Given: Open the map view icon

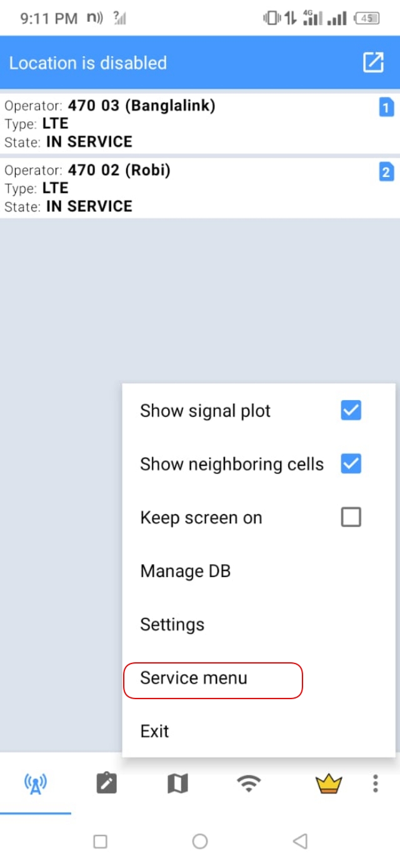Looking at the screenshot, I should (x=177, y=782).
